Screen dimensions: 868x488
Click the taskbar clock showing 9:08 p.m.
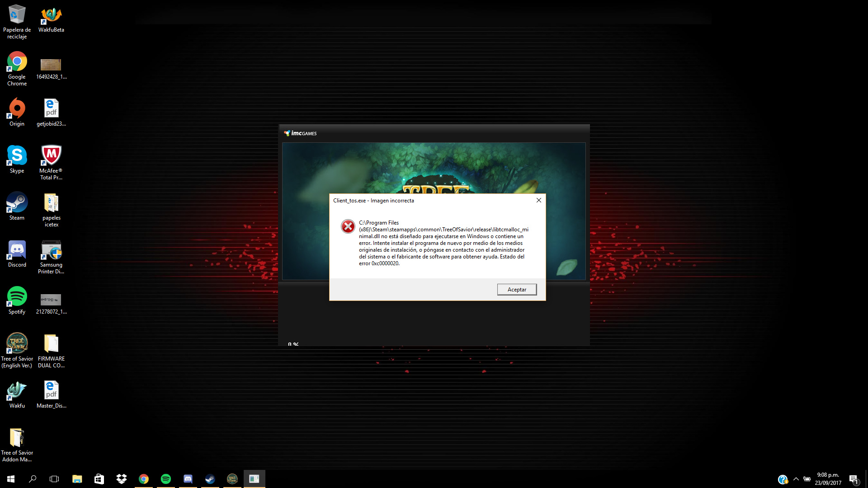[828, 479]
